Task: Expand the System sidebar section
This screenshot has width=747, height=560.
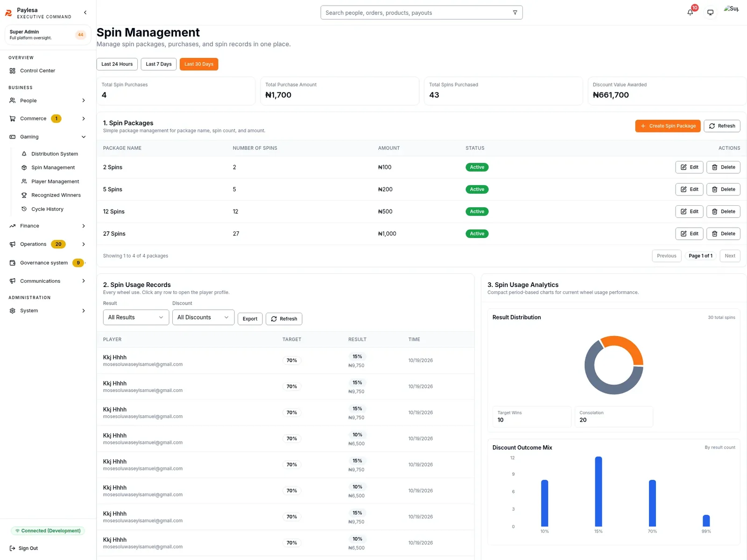Action: click(48, 311)
